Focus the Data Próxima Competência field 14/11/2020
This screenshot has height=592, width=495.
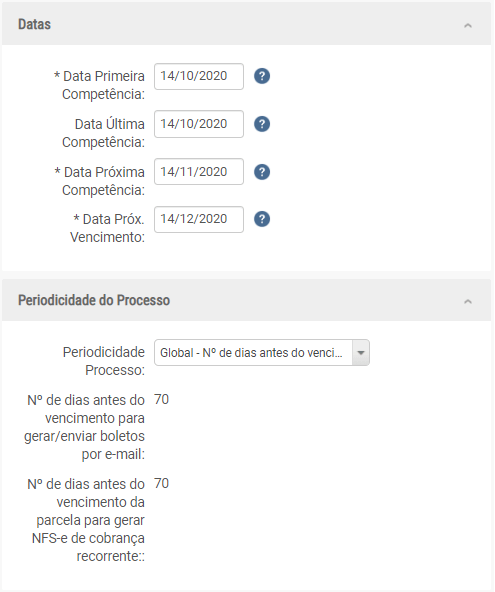199,172
